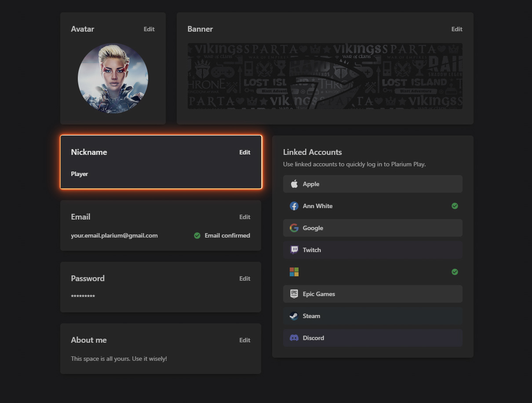The height and width of the screenshot is (403, 532).
Task: Link the Epic Games account
Action: (x=373, y=294)
